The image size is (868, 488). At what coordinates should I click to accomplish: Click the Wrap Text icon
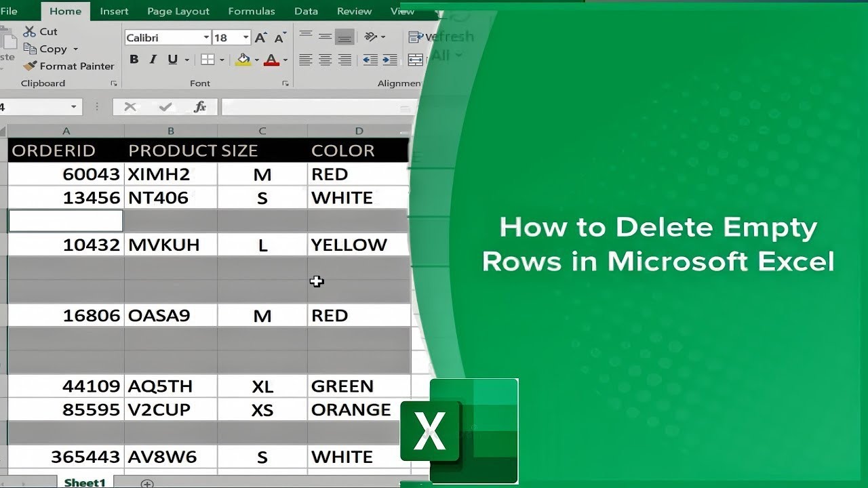click(x=415, y=37)
